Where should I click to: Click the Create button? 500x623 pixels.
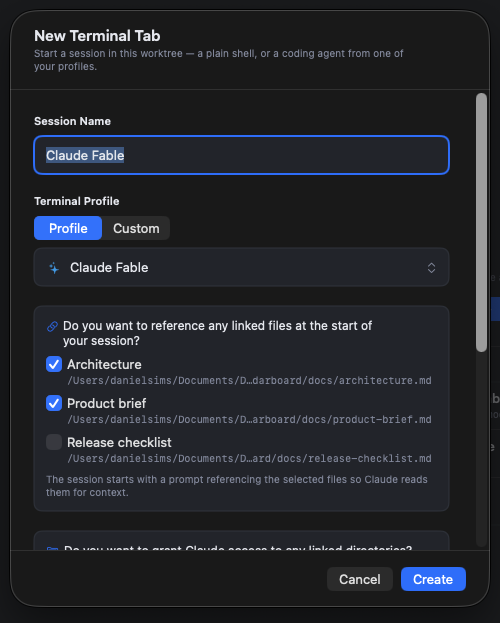click(433, 579)
